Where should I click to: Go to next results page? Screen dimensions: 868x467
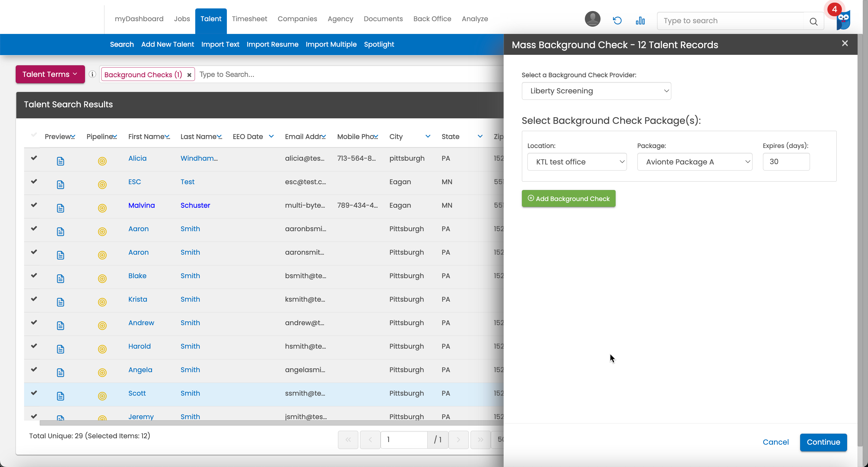[x=458, y=440]
